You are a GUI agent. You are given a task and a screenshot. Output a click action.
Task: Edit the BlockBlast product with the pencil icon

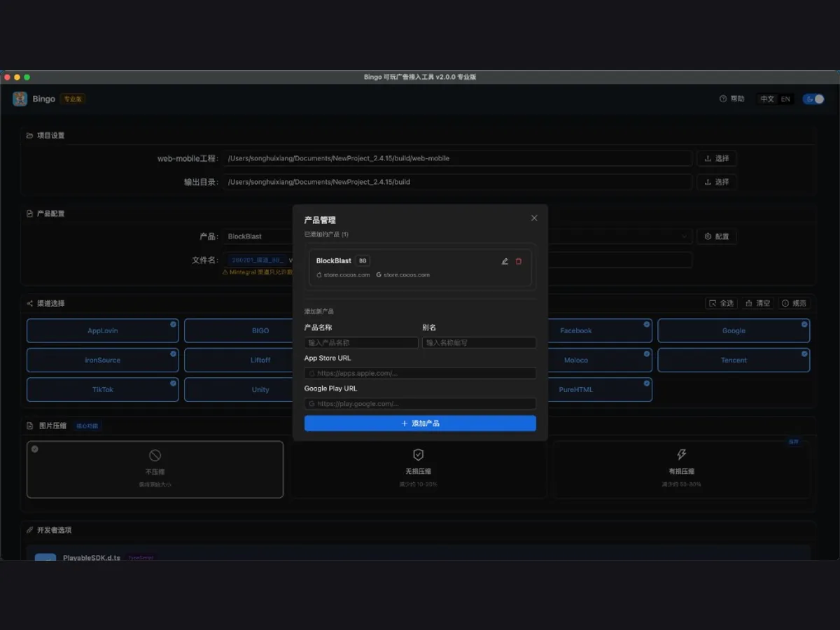pyautogui.click(x=505, y=261)
